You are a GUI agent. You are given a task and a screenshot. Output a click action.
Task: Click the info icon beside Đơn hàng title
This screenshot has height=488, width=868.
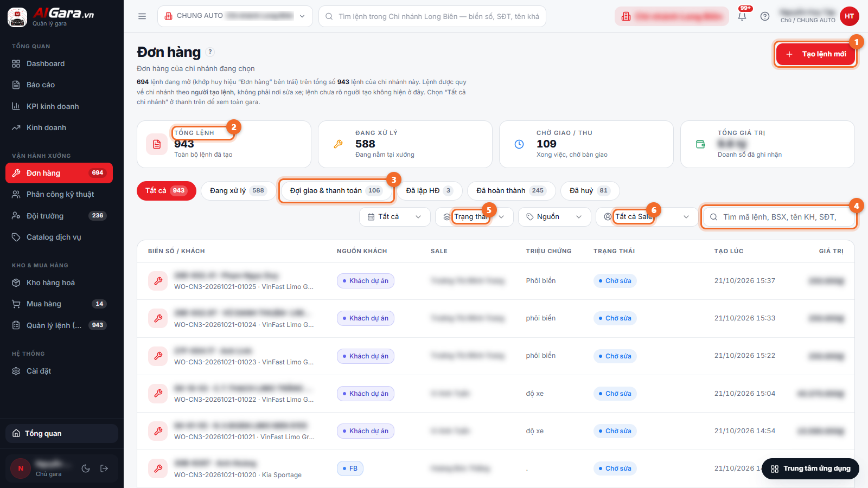pos(210,52)
